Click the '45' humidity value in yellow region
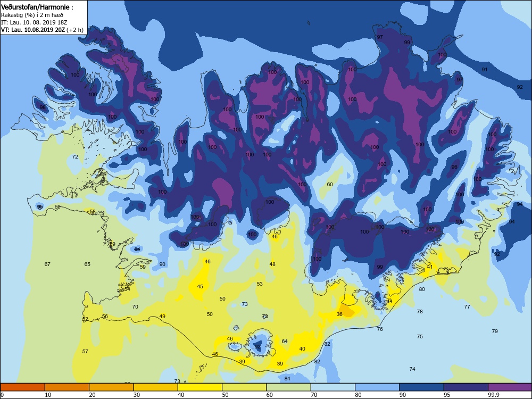 click(x=200, y=287)
